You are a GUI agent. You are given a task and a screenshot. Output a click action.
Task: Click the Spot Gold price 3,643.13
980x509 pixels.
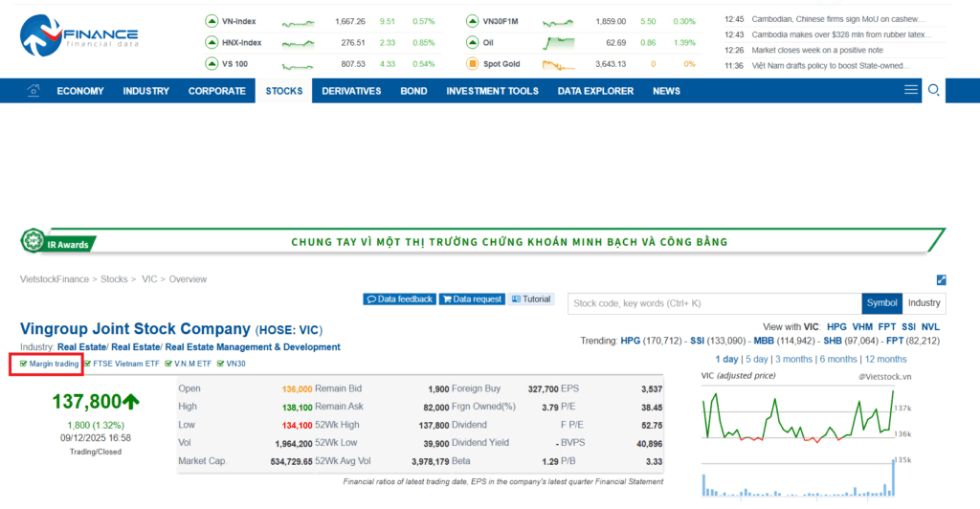pyautogui.click(x=611, y=64)
